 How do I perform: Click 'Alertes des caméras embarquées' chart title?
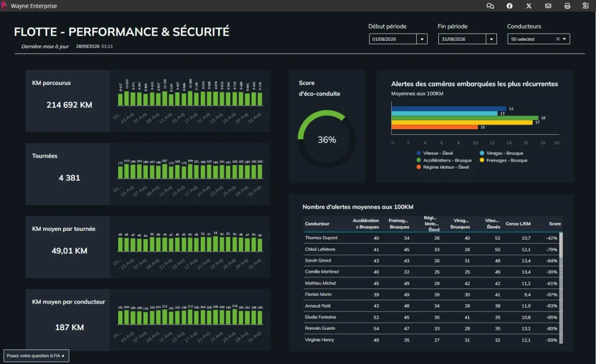point(474,84)
